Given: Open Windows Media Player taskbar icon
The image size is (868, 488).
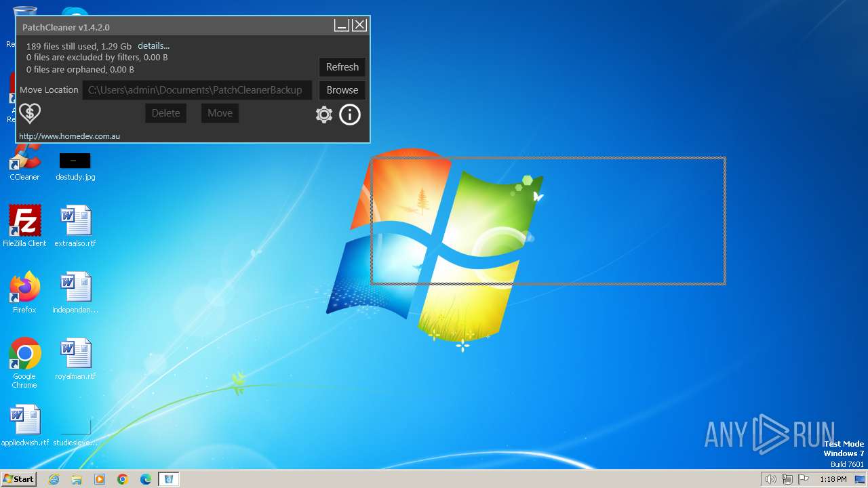Looking at the screenshot, I should coord(100,479).
